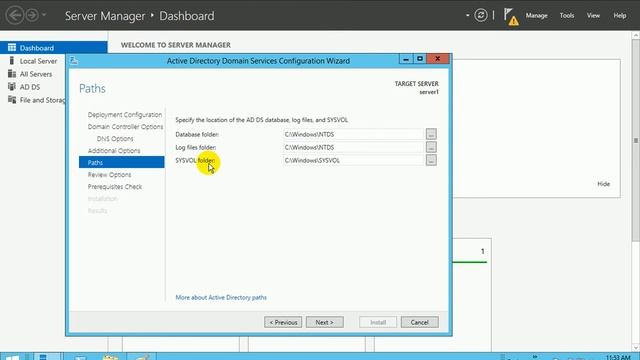Click the Next button in the wizard
Image resolution: width=640 pixels, height=360 pixels.
324,322
